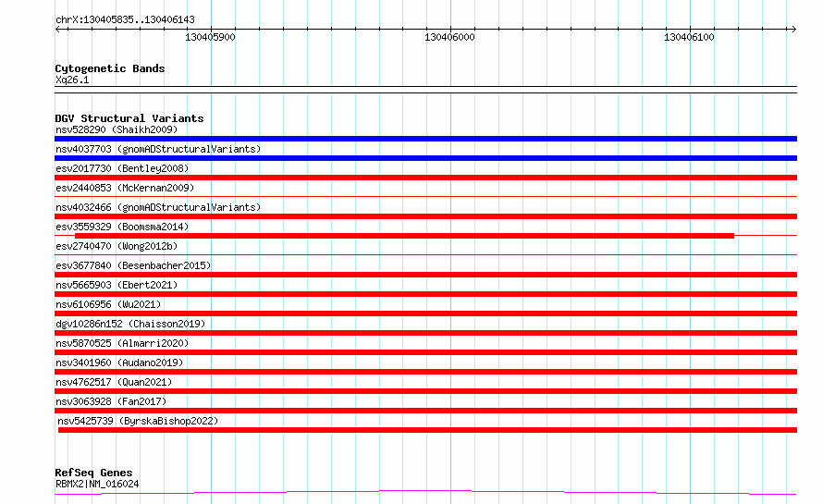823x504 pixels.
Task: Click the dgv10286n152 (Chaisson2019) label
Action: point(130,324)
